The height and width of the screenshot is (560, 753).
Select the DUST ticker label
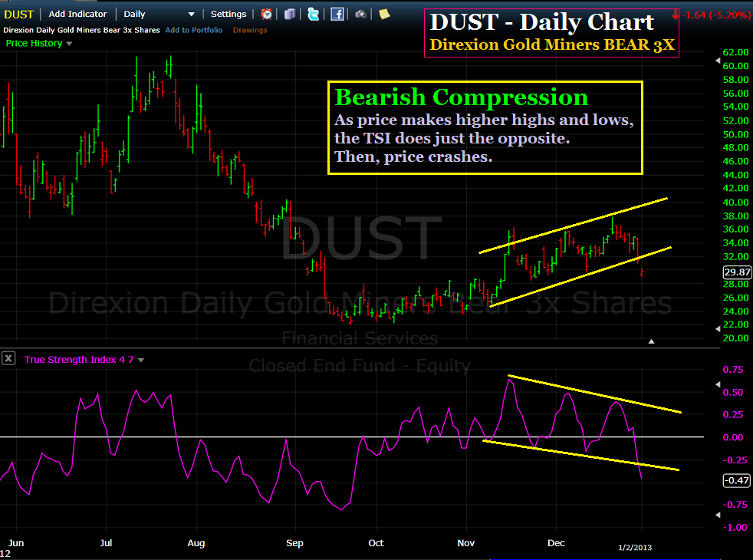click(x=18, y=13)
